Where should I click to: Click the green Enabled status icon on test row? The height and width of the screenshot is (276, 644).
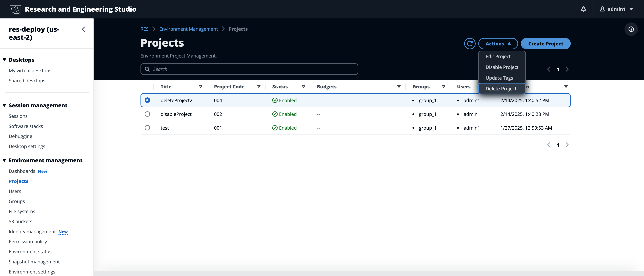275,128
